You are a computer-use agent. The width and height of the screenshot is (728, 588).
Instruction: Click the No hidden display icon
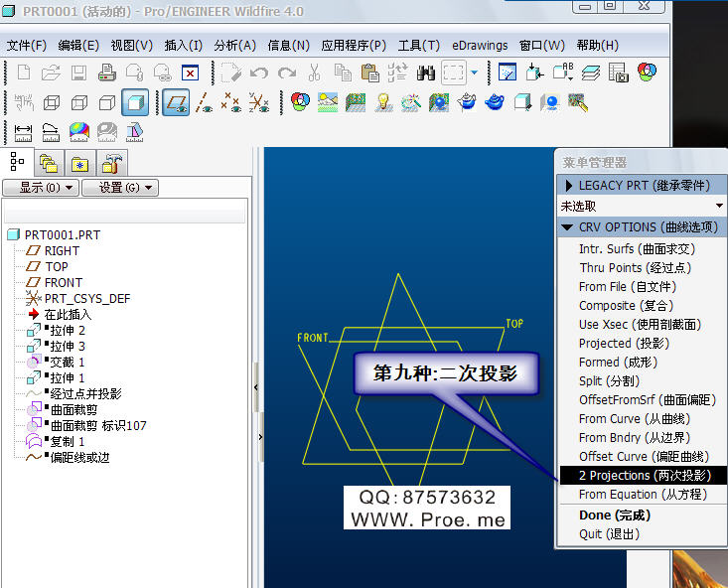point(107,102)
